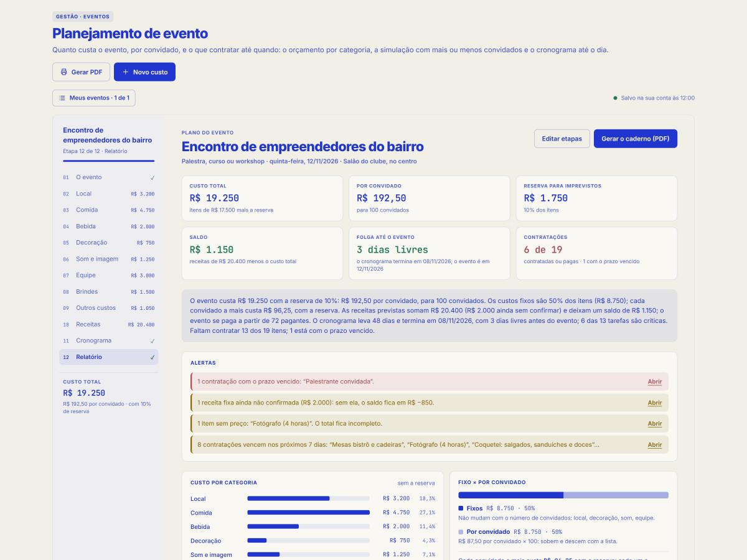Go to step 02 Local
Image resolution: width=747 pixels, height=560 pixels.
point(109,194)
